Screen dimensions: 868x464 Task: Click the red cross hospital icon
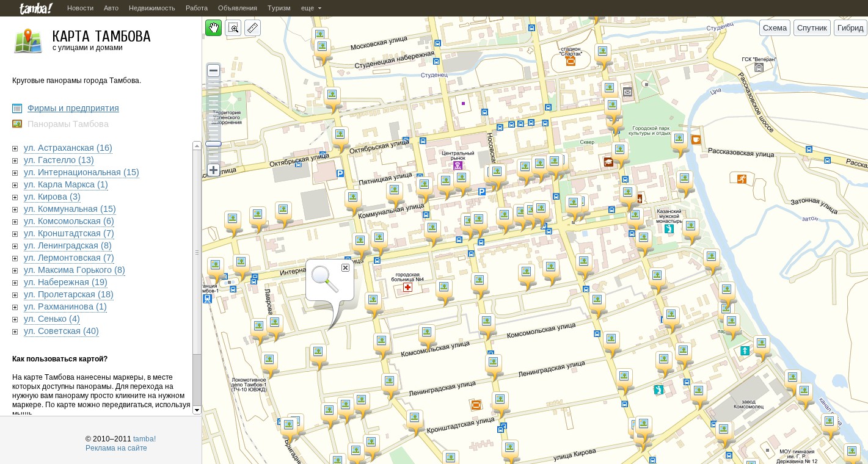point(407,287)
